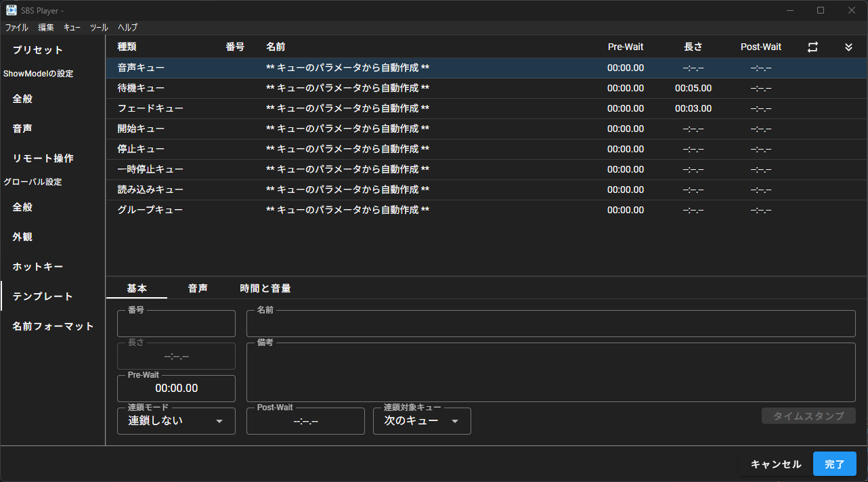Open the ツール menu
This screenshot has height=482, width=868.
(x=98, y=27)
